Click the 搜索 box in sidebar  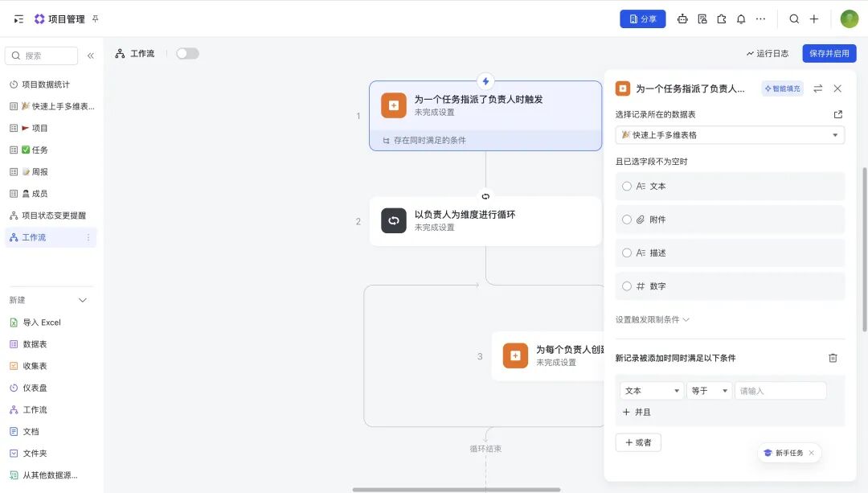42,55
